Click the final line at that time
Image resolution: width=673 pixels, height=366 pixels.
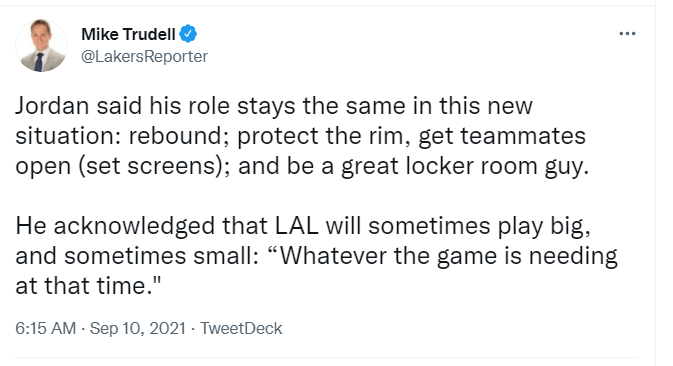[88, 286]
